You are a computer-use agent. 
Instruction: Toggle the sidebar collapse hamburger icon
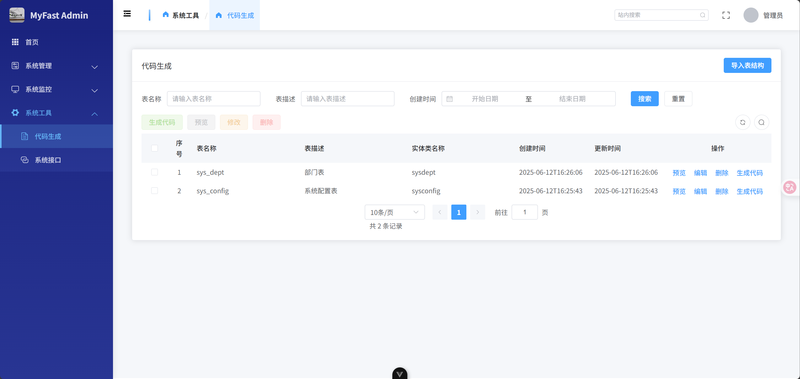pyautogui.click(x=127, y=14)
